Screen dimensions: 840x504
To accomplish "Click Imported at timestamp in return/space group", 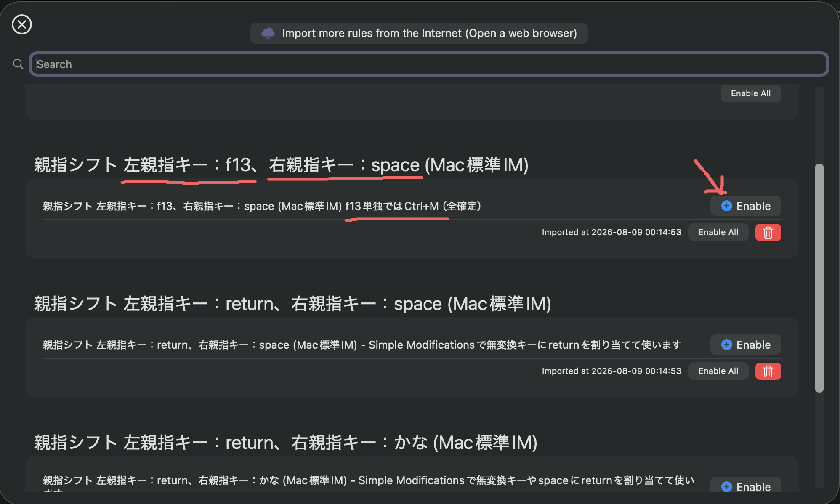I will [611, 371].
